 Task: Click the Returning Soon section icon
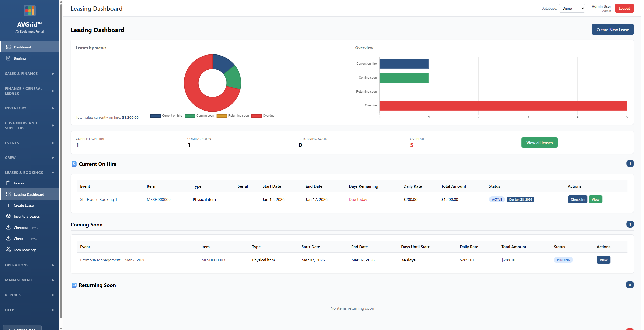tap(74, 285)
